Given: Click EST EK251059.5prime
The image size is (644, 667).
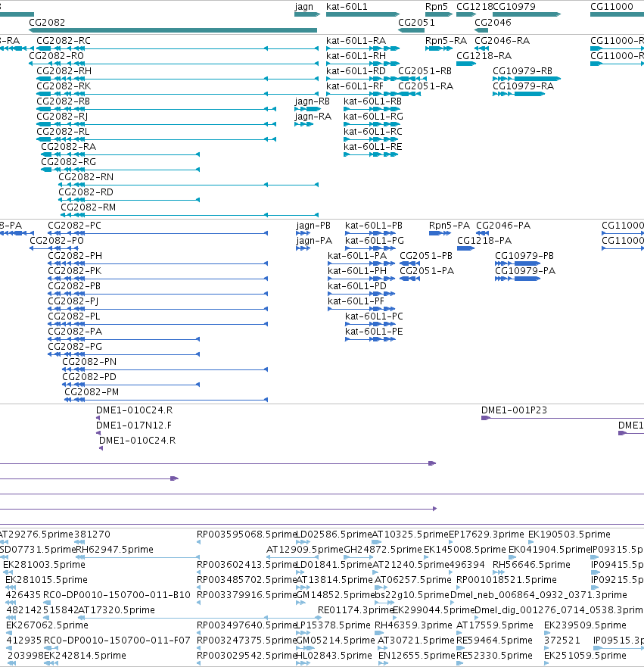Looking at the screenshot, I should pyautogui.click(x=585, y=656).
